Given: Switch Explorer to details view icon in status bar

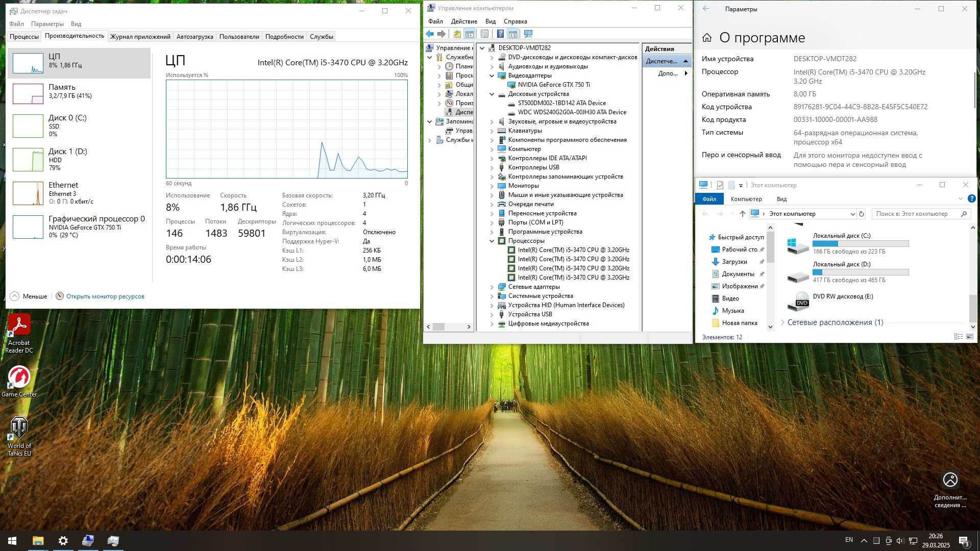Looking at the screenshot, I should click(x=959, y=337).
